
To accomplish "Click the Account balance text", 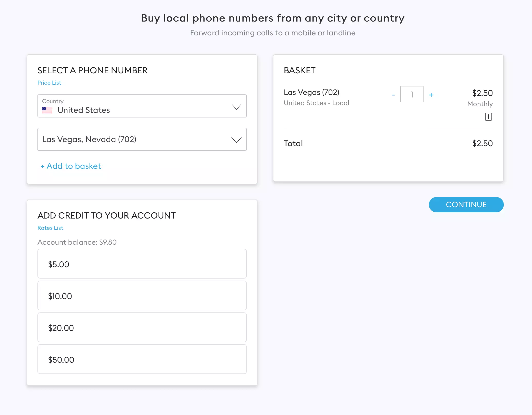I will 77,242.
